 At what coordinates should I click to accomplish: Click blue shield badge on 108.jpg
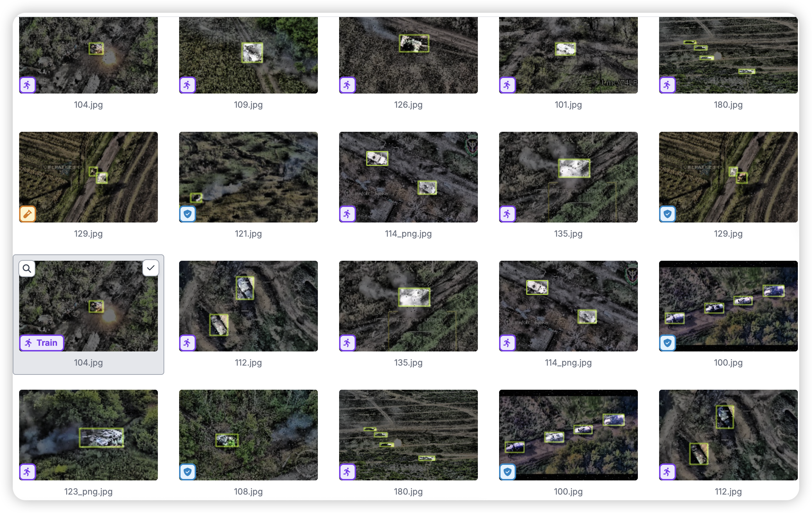(x=188, y=472)
